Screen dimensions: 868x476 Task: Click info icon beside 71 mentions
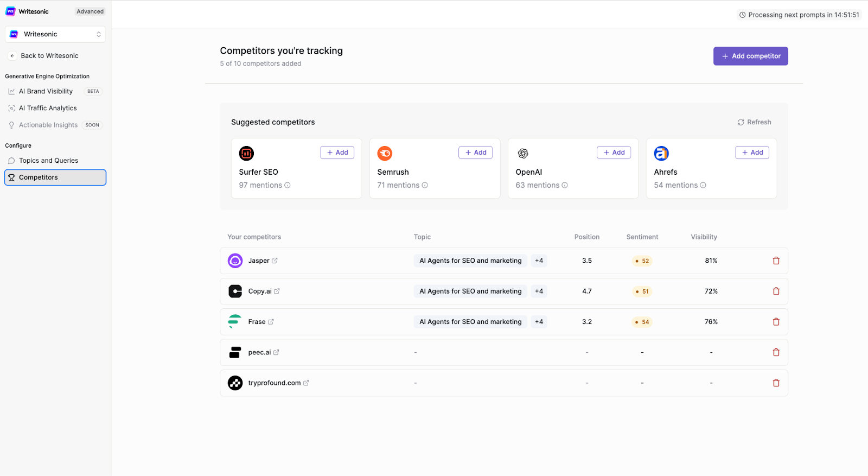tap(425, 185)
